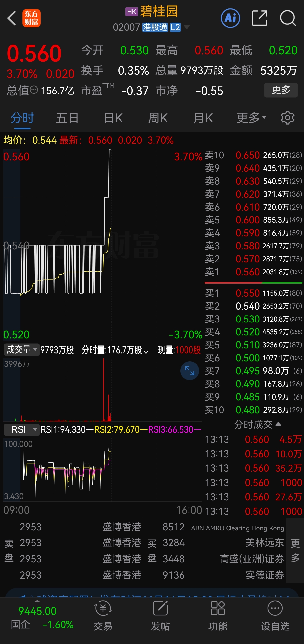Screen dimensions: 304x644
Task: Open the 更多 chart period dropdown
Action: 251,118
